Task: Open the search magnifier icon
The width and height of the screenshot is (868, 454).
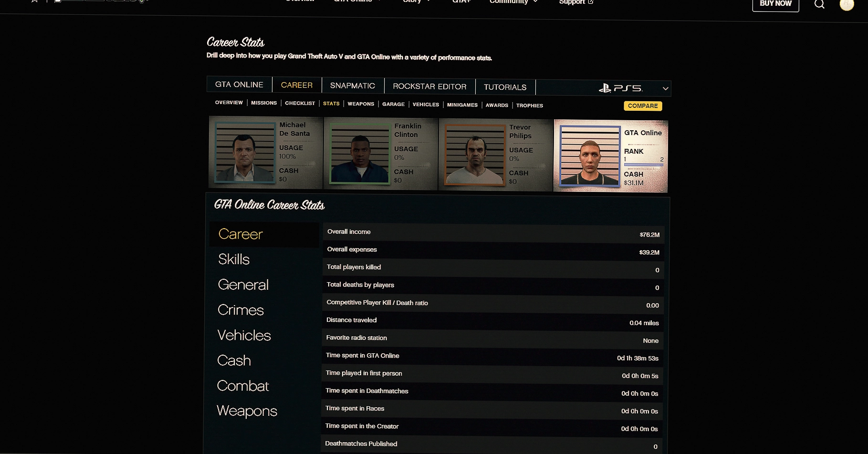Action: (819, 5)
